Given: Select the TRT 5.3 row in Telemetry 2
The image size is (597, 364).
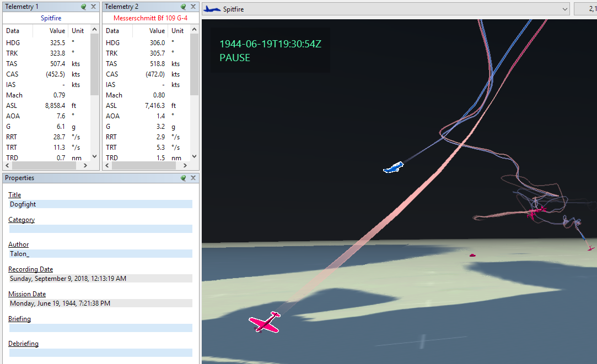Looking at the screenshot, I should coord(147,148).
